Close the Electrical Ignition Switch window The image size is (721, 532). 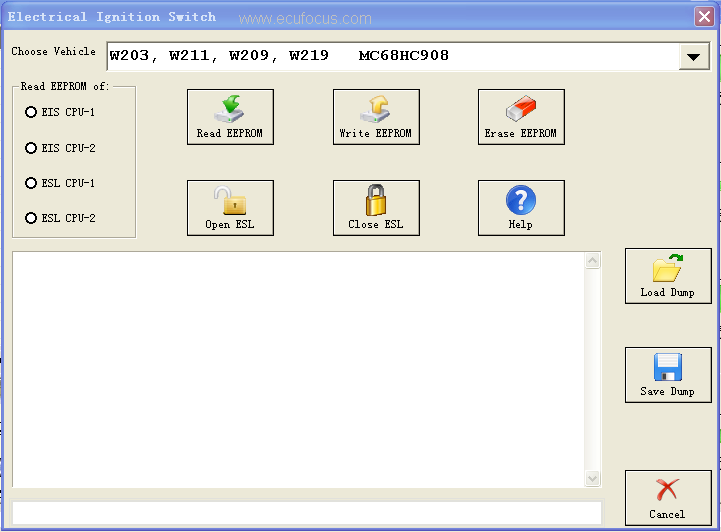coord(704,17)
